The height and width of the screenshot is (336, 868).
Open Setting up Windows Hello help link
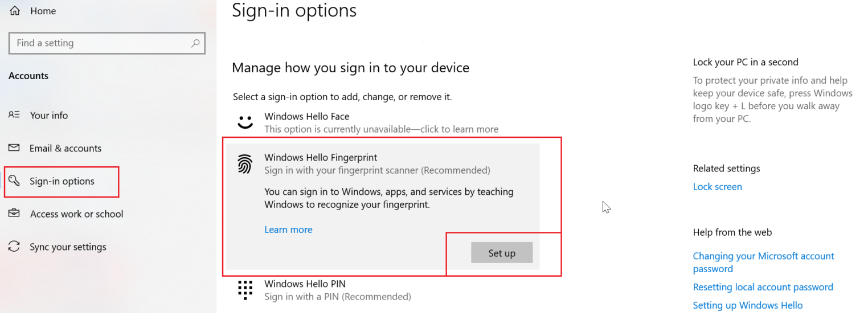coord(748,305)
